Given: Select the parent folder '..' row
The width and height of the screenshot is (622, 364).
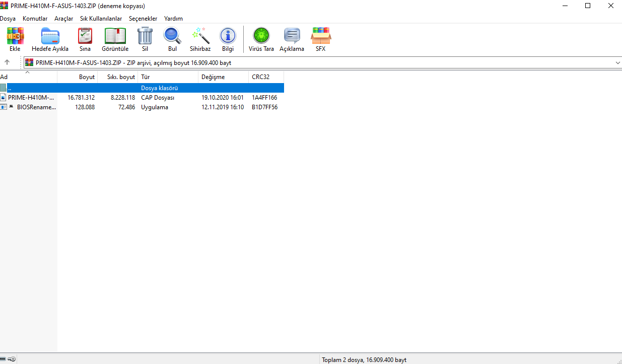Looking at the screenshot, I should pos(142,88).
